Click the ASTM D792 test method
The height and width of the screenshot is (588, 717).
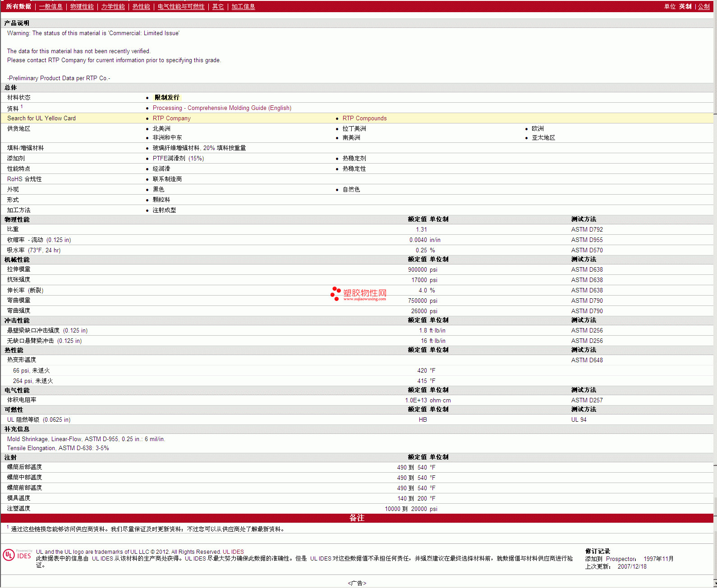point(587,229)
